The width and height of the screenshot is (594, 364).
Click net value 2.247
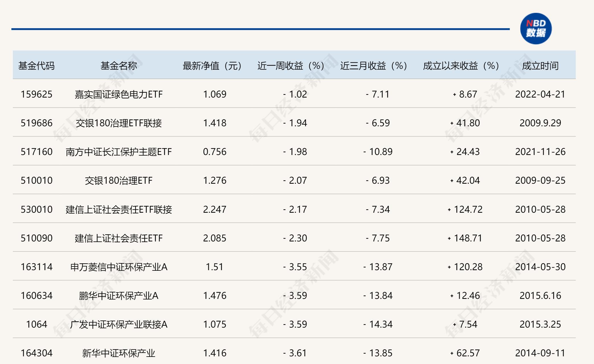(215, 209)
